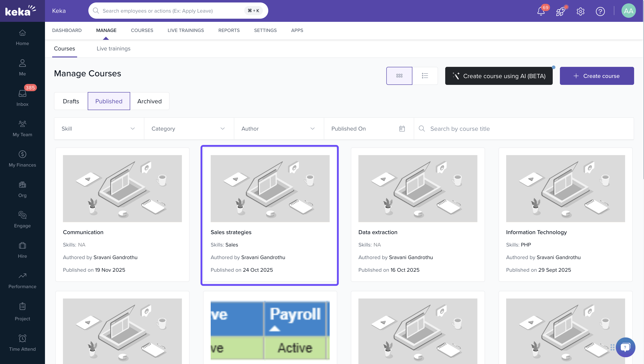This screenshot has width=644, height=364.
Task: Expand the Skill filter dropdown
Action: pyautogui.click(x=99, y=129)
